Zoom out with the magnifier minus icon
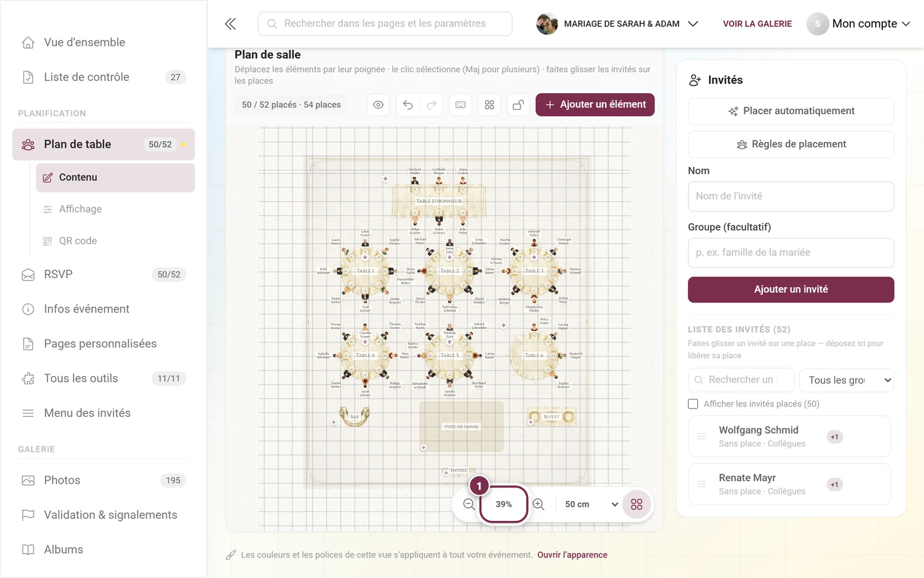 [469, 504]
